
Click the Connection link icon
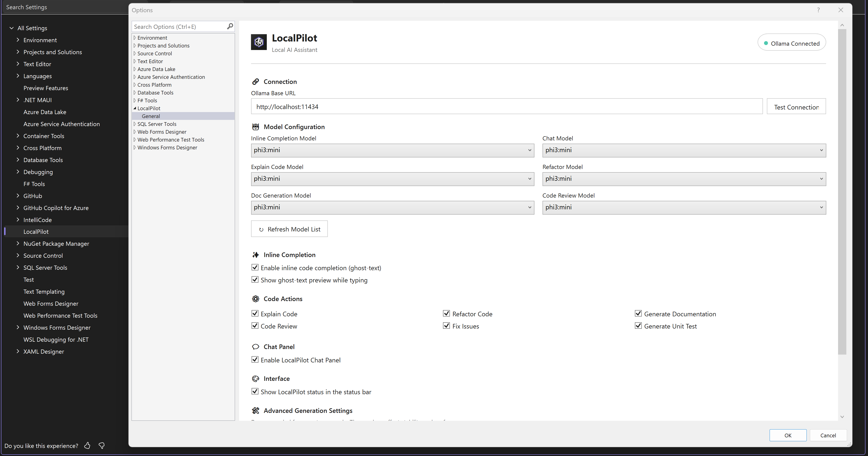[x=255, y=82]
